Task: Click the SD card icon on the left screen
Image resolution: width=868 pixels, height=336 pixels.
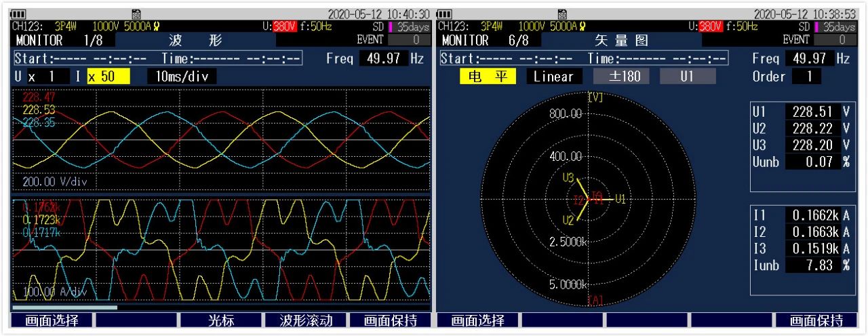Action: tap(137, 14)
